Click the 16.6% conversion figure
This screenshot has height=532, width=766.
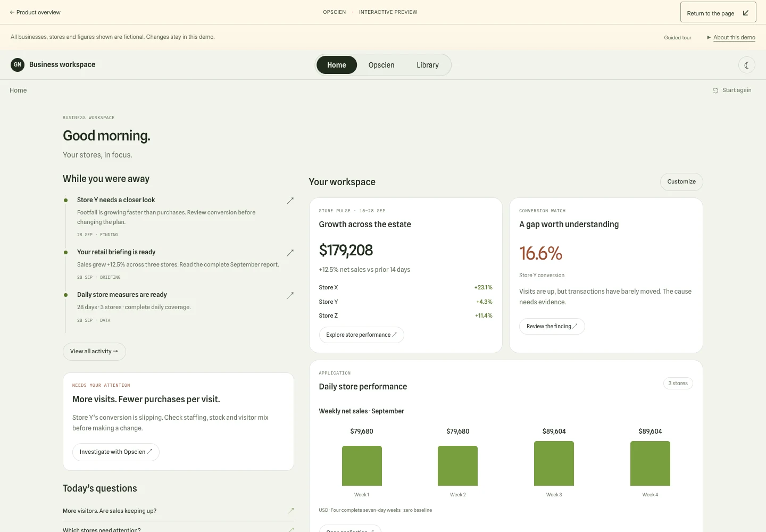(x=540, y=253)
